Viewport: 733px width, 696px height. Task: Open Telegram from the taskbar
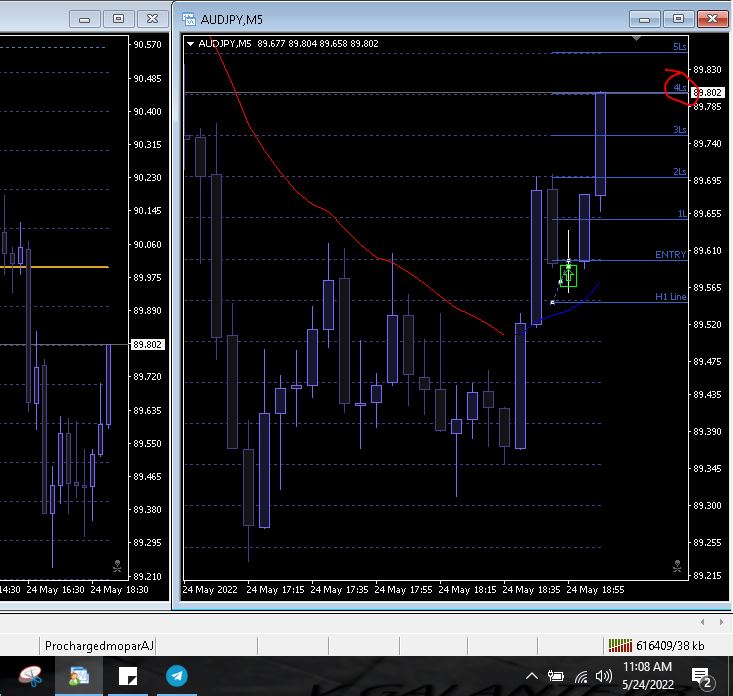[x=176, y=676]
